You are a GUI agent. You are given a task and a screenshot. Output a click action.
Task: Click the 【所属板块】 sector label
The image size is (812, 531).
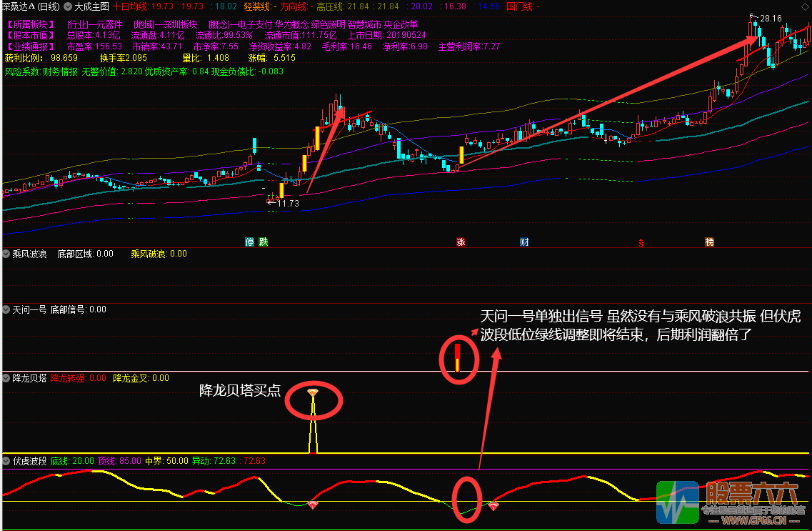click(29, 24)
